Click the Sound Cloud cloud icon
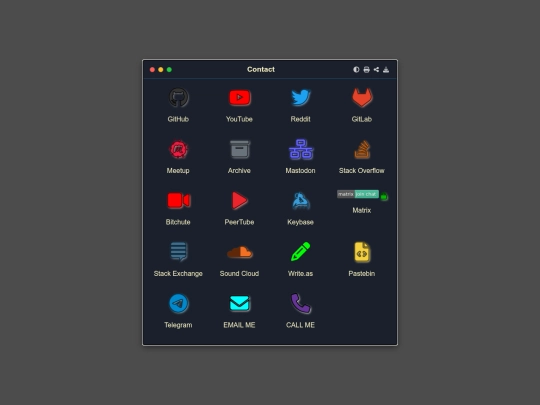Viewport: 540px width, 405px height. tap(240, 252)
